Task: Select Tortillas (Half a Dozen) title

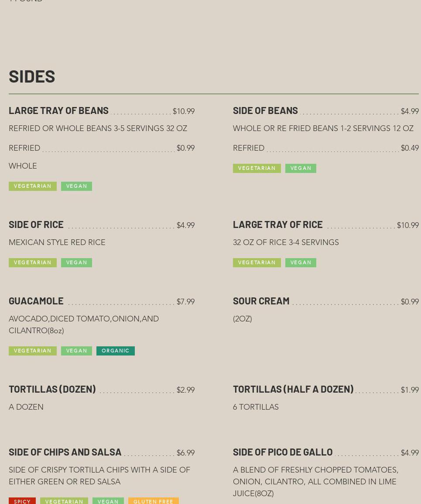Action: tap(293, 389)
